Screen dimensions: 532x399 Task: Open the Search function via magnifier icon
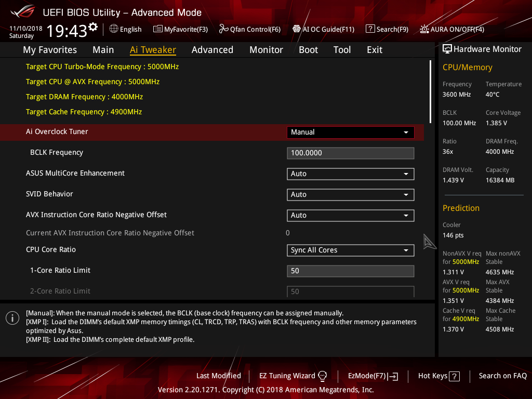point(387,29)
